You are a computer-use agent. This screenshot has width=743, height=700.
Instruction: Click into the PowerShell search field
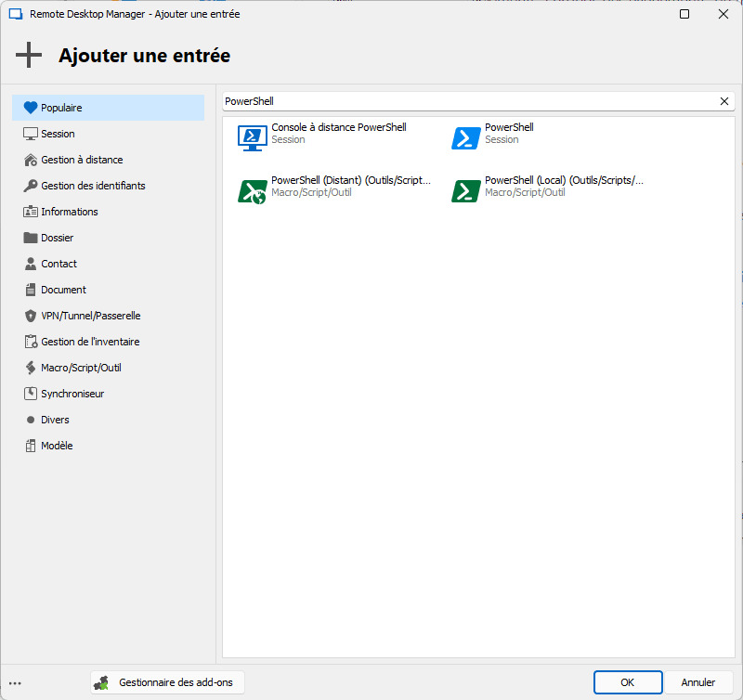tap(464, 101)
